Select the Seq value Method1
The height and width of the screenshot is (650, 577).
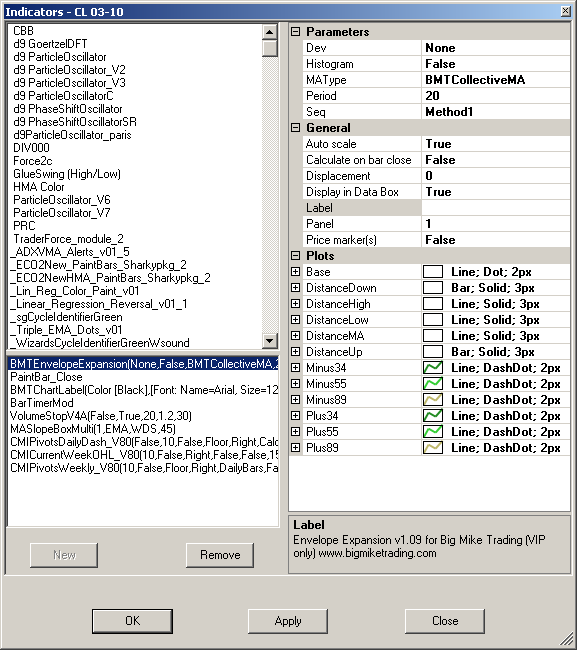point(496,112)
